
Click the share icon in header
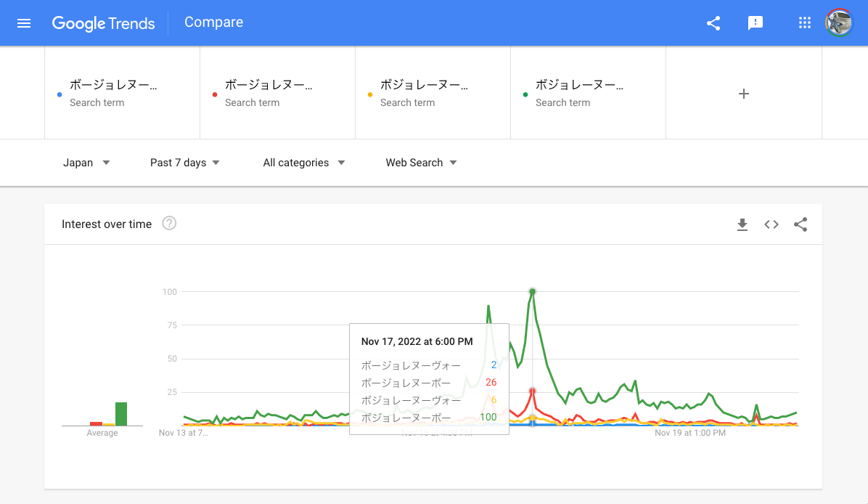click(713, 23)
